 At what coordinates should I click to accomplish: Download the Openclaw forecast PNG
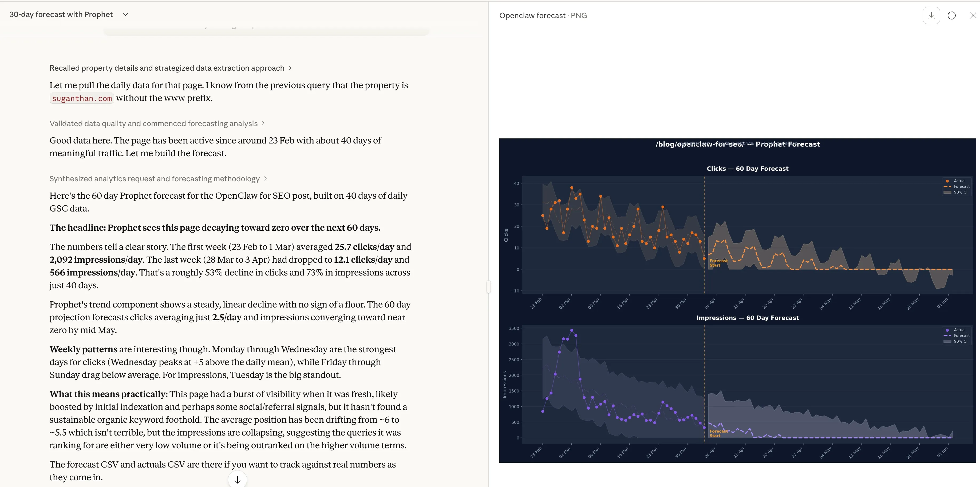click(931, 15)
